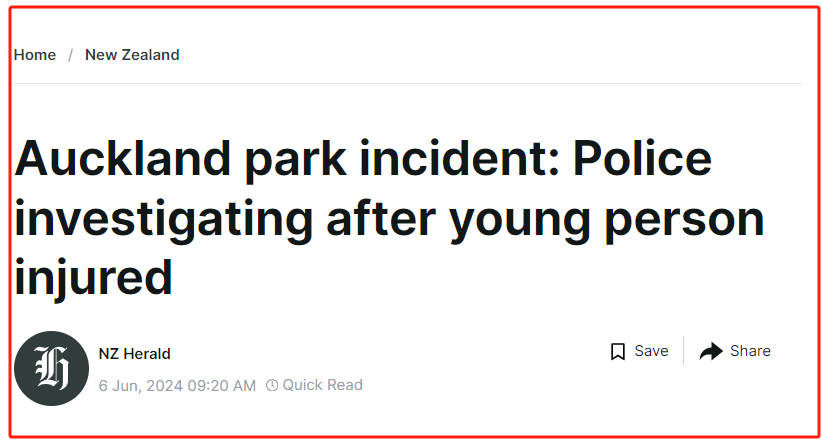Click the Share arrow icon
This screenshot has height=440, width=822.
tap(711, 351)
